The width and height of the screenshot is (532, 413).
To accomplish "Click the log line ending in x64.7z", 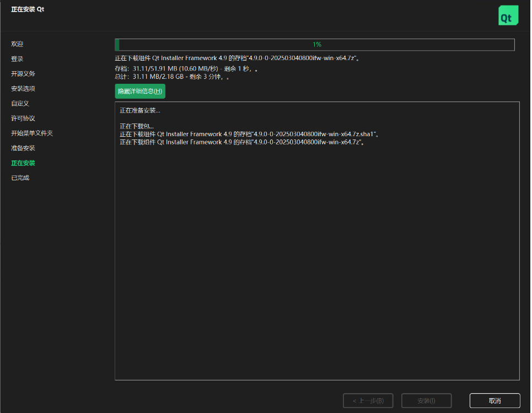I will coord(242,142).
